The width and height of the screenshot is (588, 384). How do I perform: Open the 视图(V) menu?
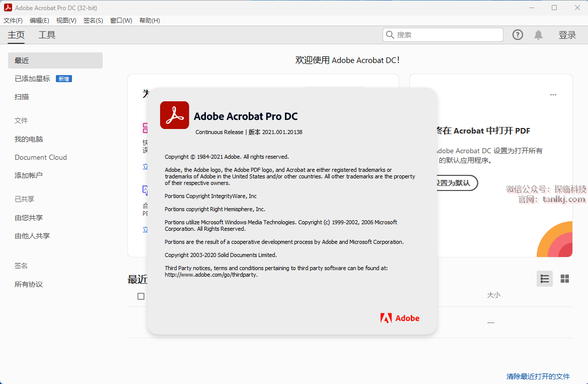click(66, 20)
